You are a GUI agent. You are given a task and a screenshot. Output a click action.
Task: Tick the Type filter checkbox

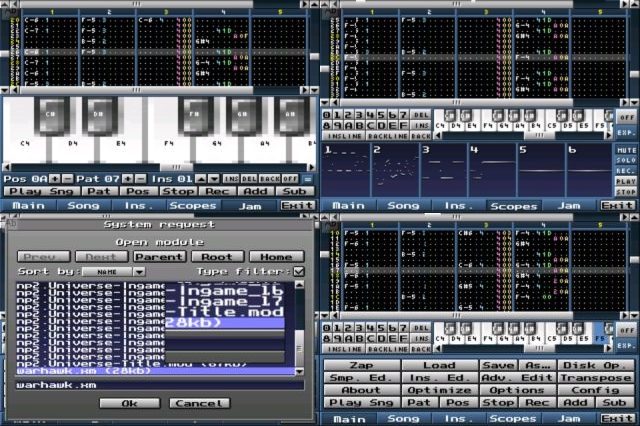click(x=298, y=271)
